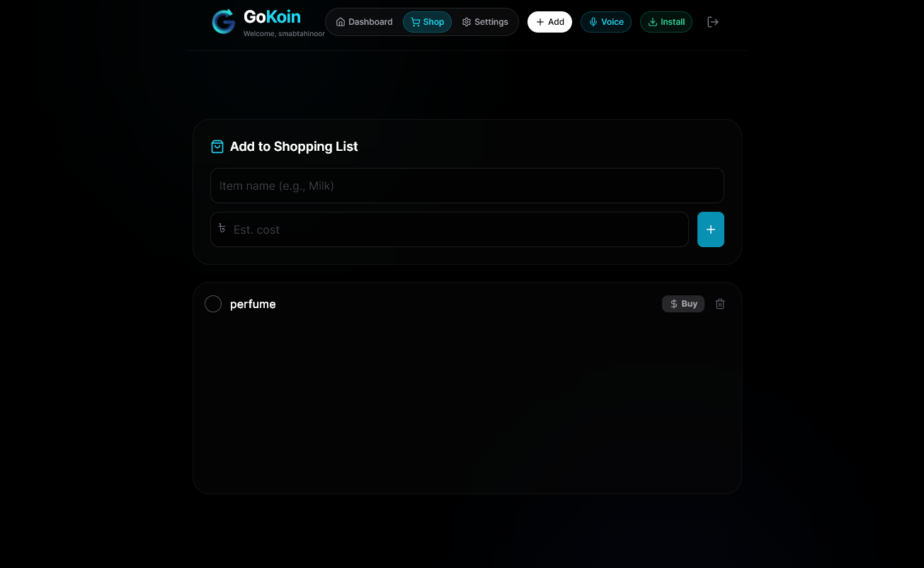924x568 pixels.
Task: Click the GoKoin title text
Action: click(272, 16)
